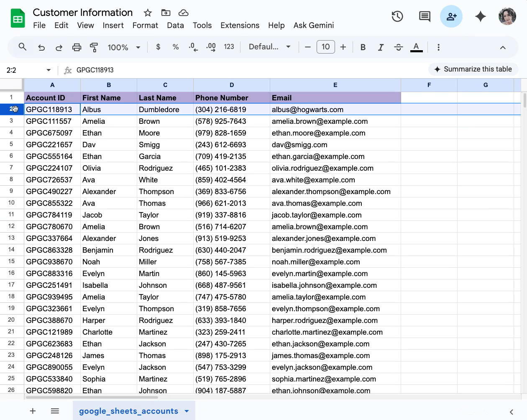Open version history
The image size is (527, 420).
pos(397,16)
